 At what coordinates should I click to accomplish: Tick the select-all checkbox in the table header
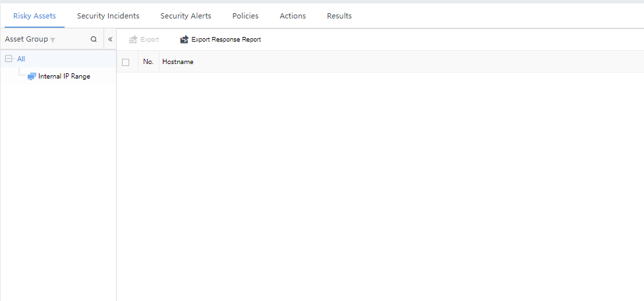126,63
